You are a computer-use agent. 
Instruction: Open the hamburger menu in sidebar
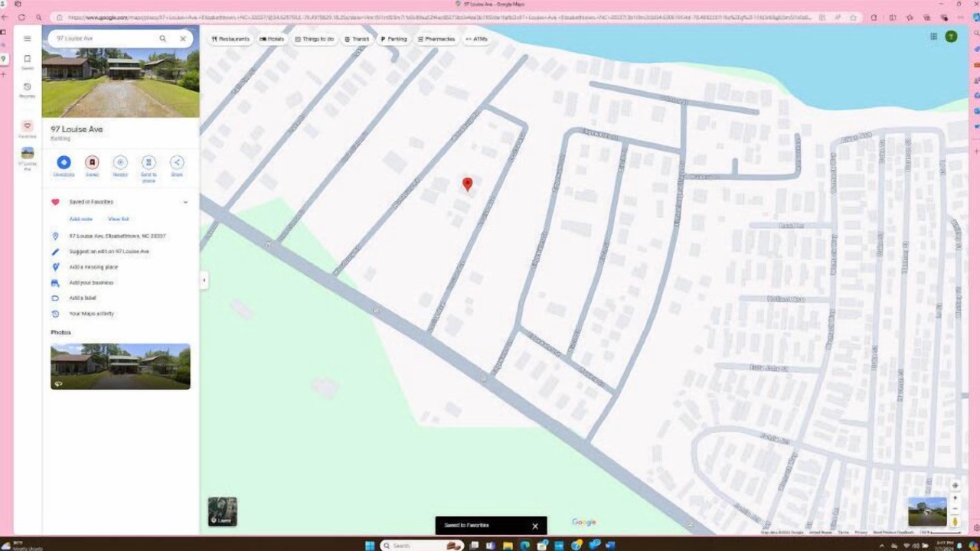(28, 38)
